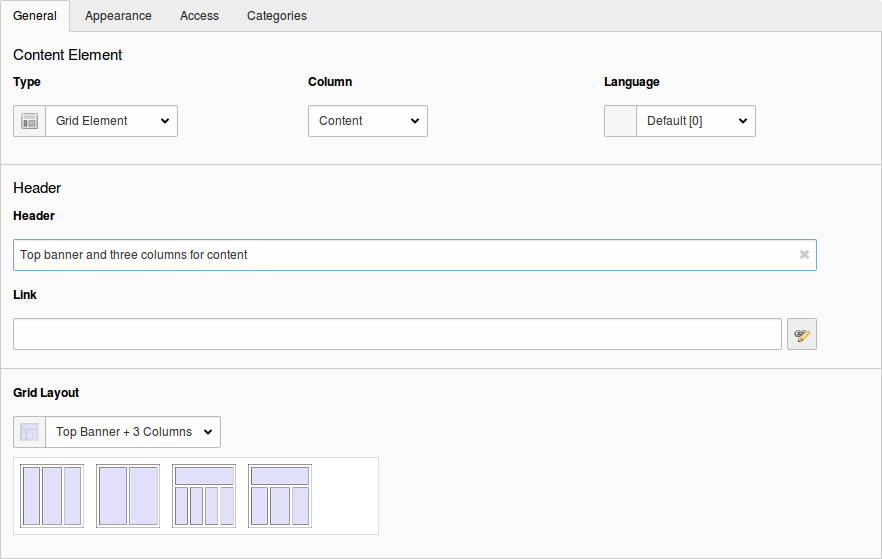The image size is (882, 559).
Task: Click the Grid Element type icon
Action: 29,121
